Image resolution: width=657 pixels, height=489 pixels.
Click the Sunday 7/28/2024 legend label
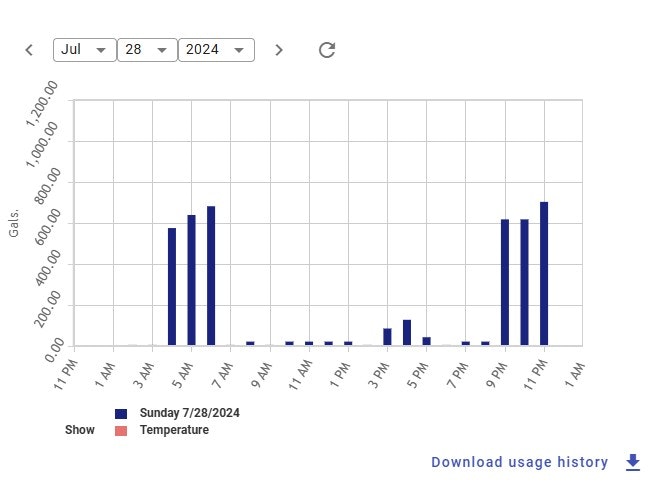189,413
